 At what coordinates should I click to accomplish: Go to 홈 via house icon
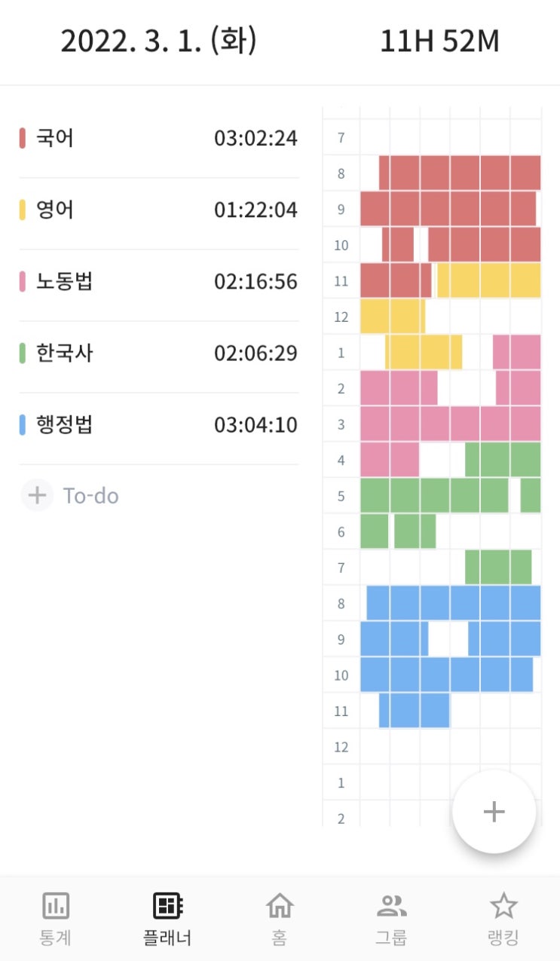pos(280,905)
